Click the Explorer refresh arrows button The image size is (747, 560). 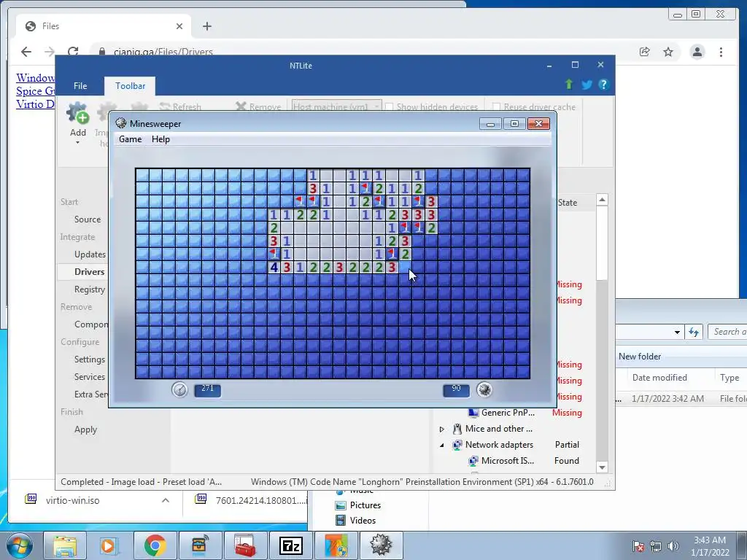coord(694,332)
